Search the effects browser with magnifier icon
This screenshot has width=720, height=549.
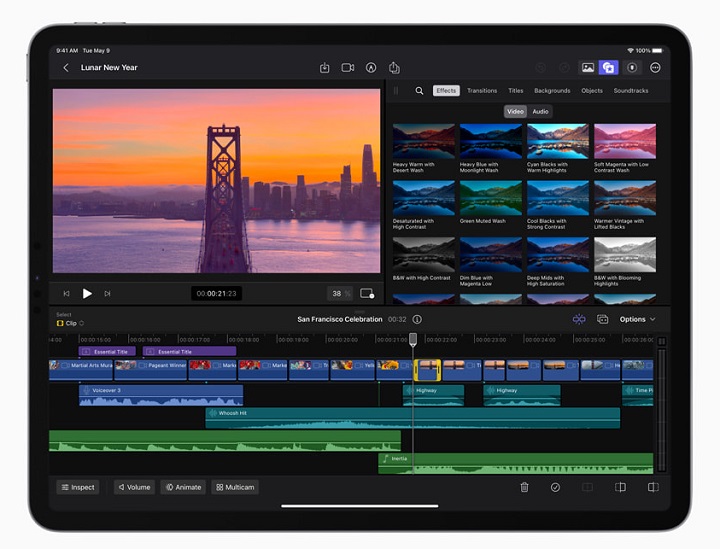pyautogui.click(x=419, y=91)
